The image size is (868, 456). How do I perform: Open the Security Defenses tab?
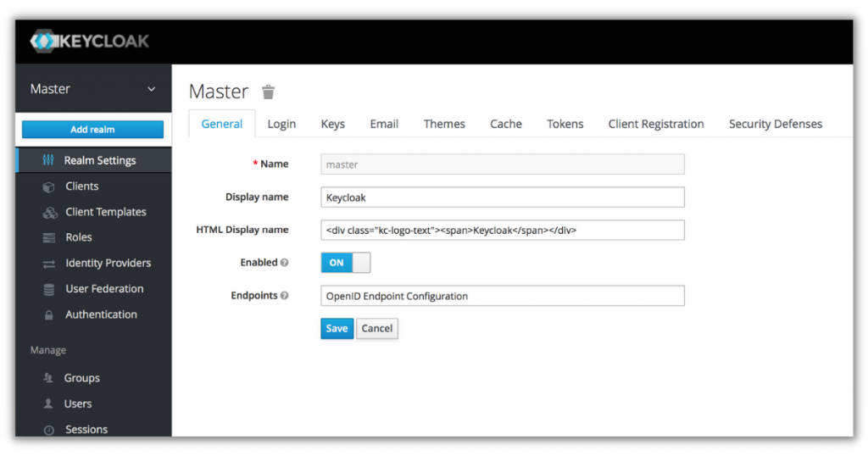pyautogui.click(x=775, y=124)
